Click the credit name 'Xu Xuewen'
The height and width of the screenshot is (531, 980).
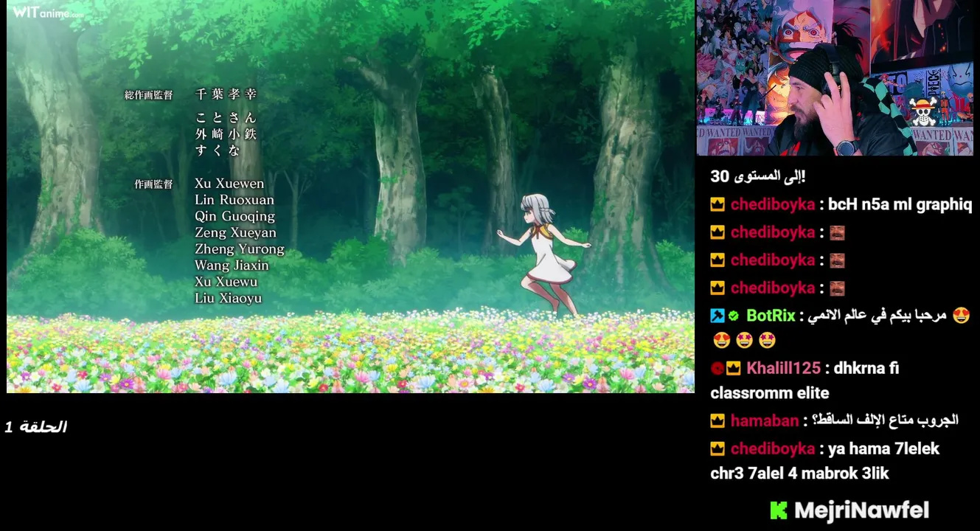pos(229,184)
